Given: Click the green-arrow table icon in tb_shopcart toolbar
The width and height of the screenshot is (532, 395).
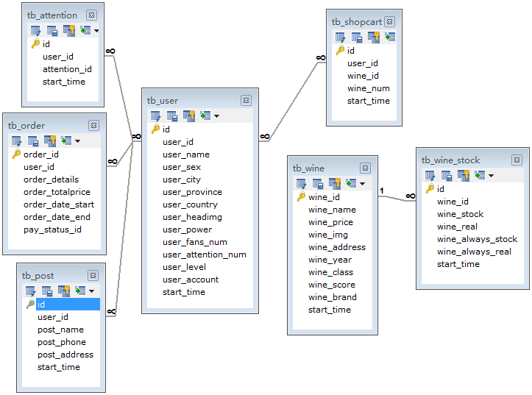Looking at the screenshot, I should pyautogui.click(x=390, y=37).
